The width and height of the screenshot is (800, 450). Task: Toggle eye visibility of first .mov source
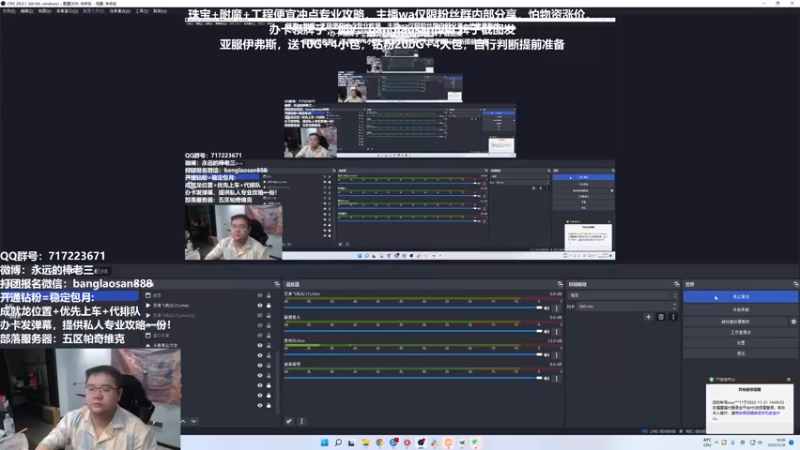[260, 305]
